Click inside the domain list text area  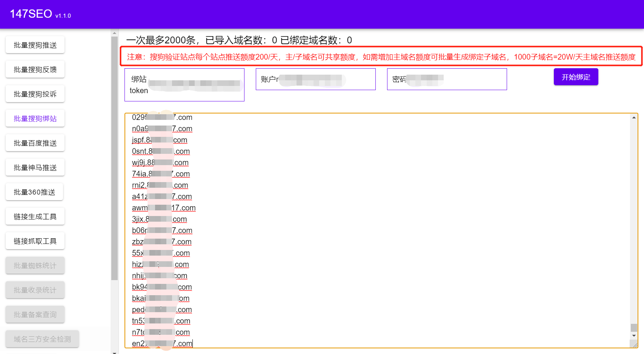340,226
